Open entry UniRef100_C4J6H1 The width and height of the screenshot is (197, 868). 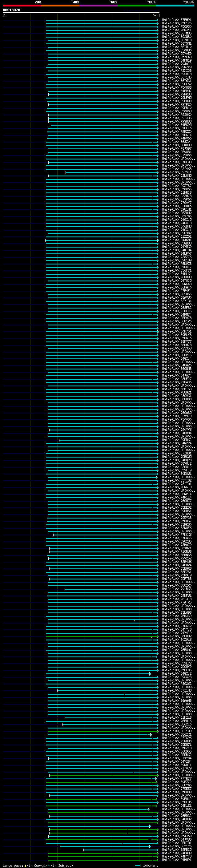click(x=176, y=240)
